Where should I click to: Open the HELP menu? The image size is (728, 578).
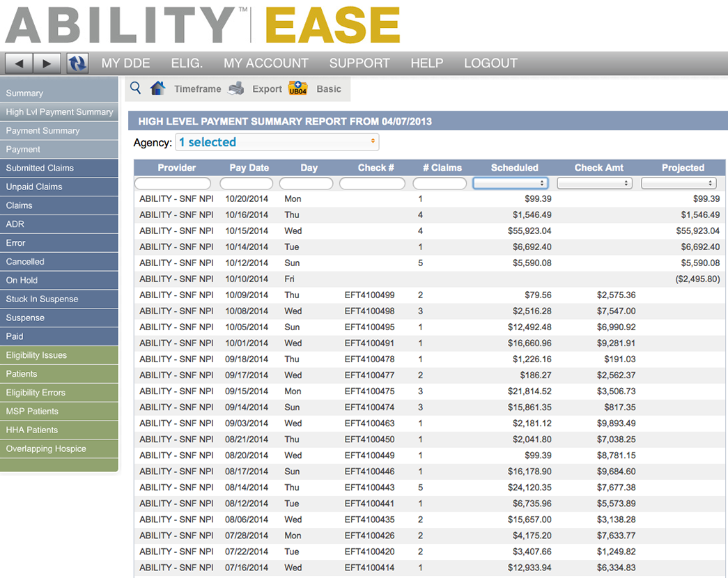pyautogui.click(x=426, y=63)
